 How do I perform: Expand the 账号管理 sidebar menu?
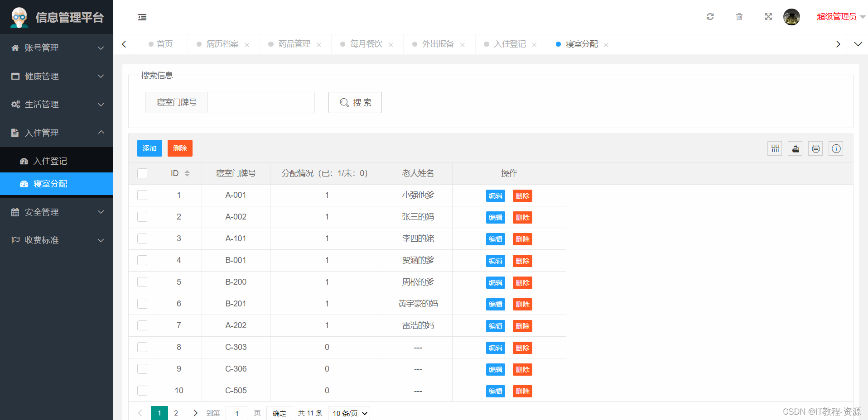pos(57,48)
